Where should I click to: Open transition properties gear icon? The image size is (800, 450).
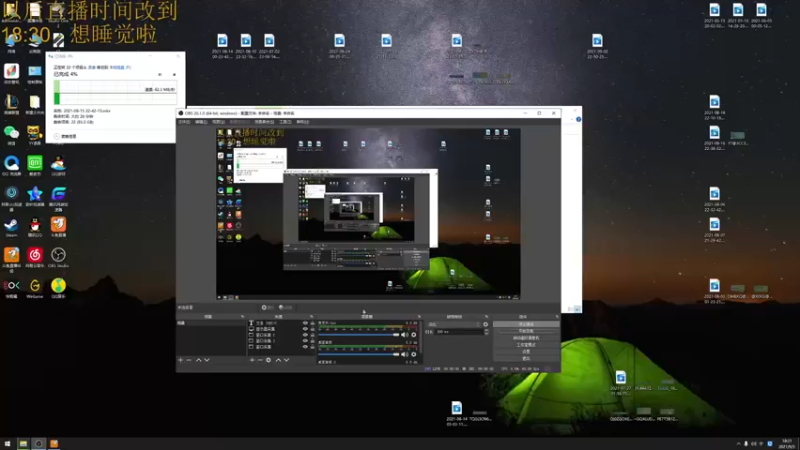coord(485,324)
